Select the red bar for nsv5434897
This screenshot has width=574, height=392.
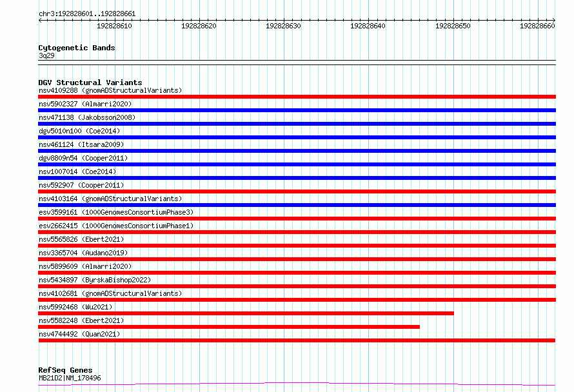tap(297, 286)
